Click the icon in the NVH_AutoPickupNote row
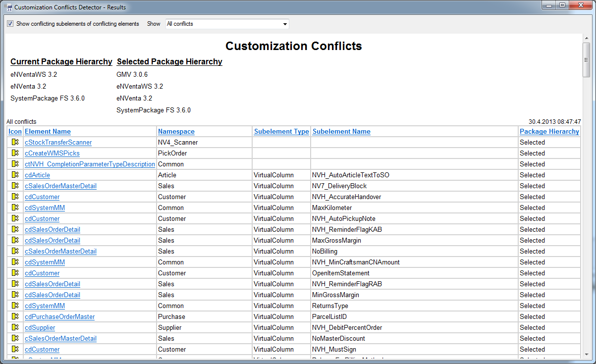Screen dimensions: 596x364 [x=15, y=218]
